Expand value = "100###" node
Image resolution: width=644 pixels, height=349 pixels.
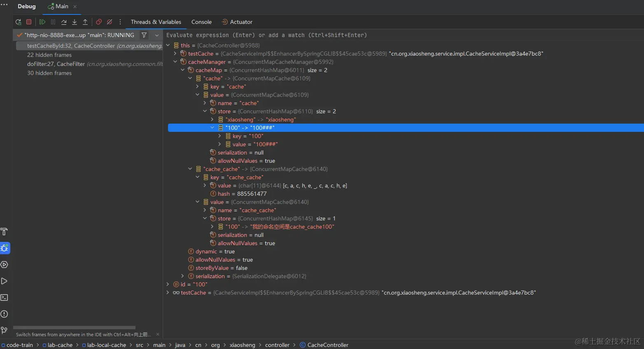[220, 144]
